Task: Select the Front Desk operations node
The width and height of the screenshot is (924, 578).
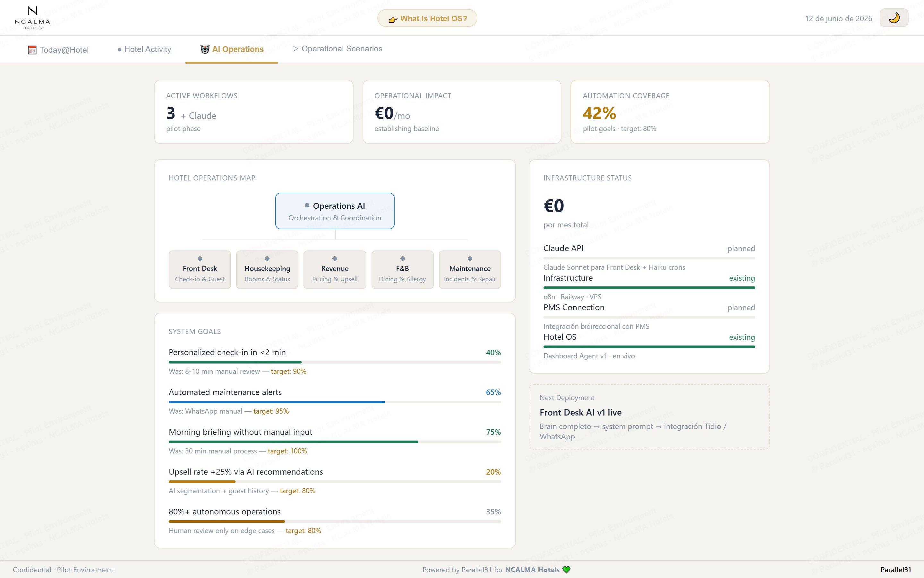Action: pyautogui.click(x=200, y=270)
